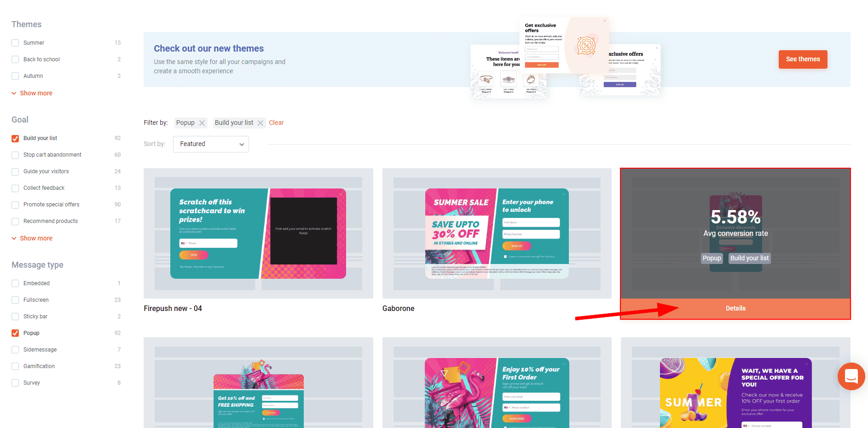Uncheck the Build your list goal
The width and height of the screenshot is (868, 428).
point(15,139)
